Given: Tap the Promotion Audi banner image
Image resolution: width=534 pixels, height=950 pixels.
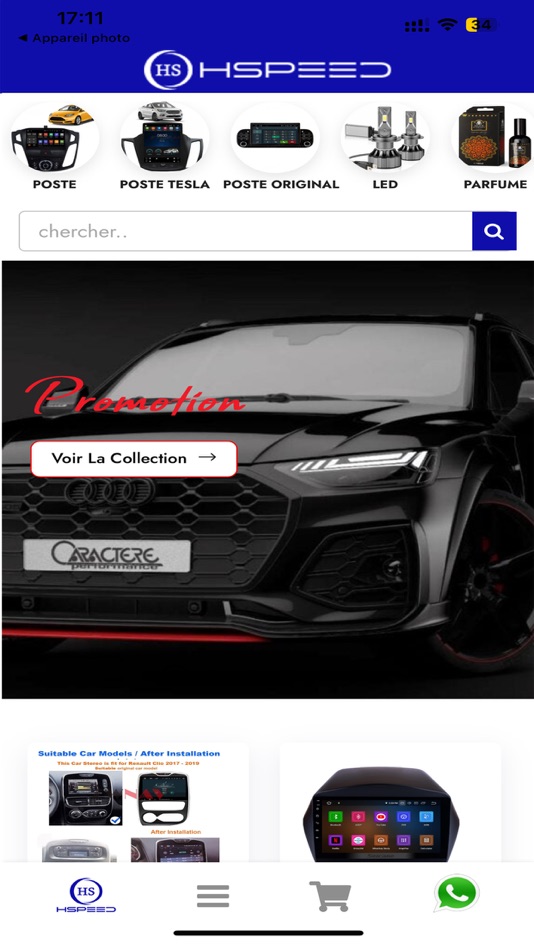Looking at the screenshot, I should click(268, 479).
